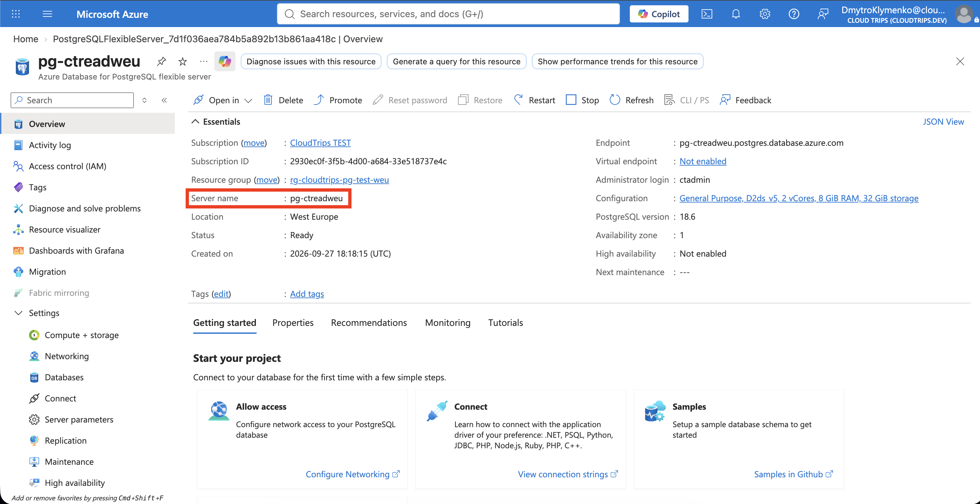Switch to the Monitoring tab

(x=448, y=323)
